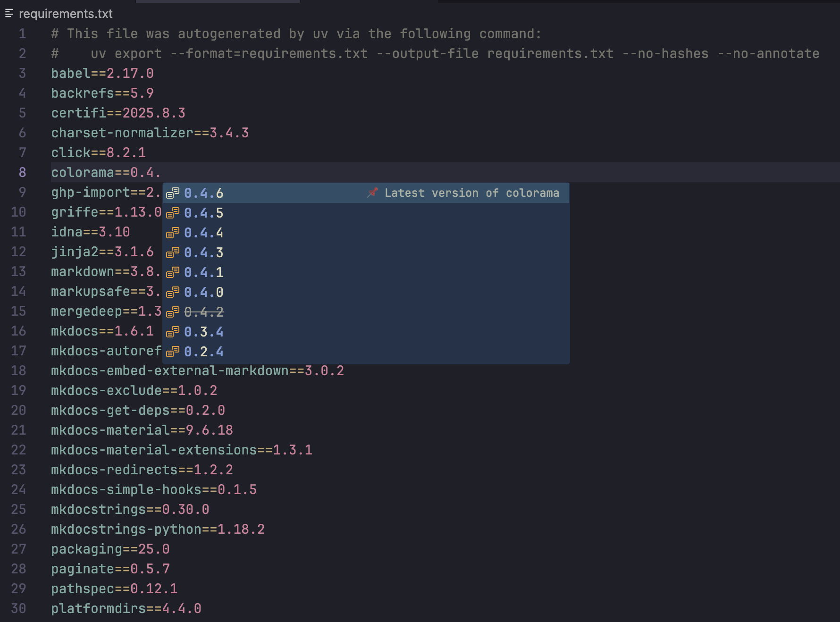The width and height of the screenshot is (840, 622).
Task: Click the 'mkdocs-get-deps==0.2.0' line
Action: coord(138,410)
